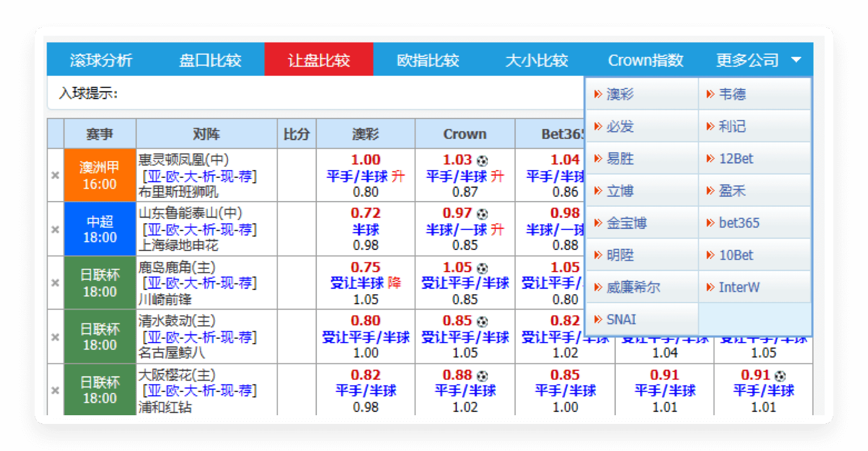Click 澳彩 受让半球 handicap for 鹿岛鹿角
The height and width of the screenshot is (451, 868).
click(x=357, y=283)
